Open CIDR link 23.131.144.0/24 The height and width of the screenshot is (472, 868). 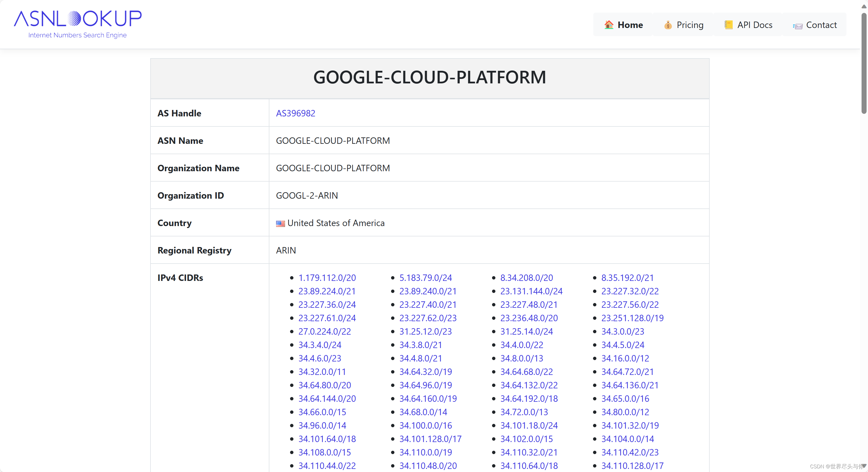click(x=531, y=291)
